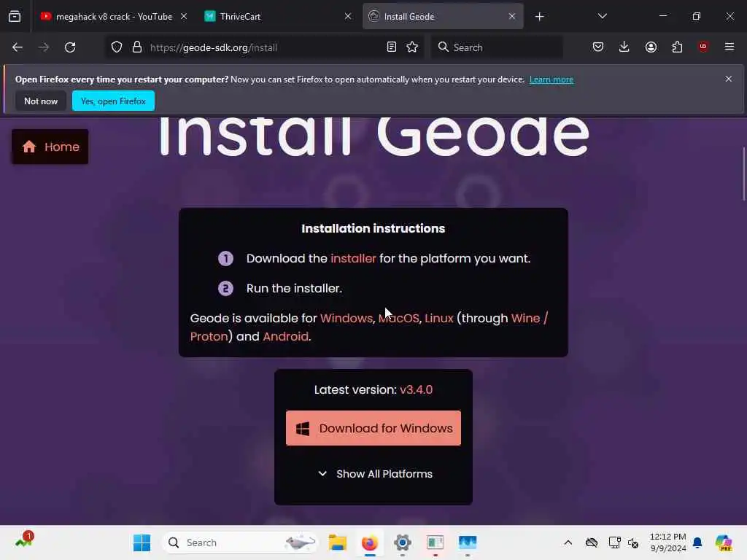Open the Android platform link
Screen dimensions: 747x560
point(285,337)
